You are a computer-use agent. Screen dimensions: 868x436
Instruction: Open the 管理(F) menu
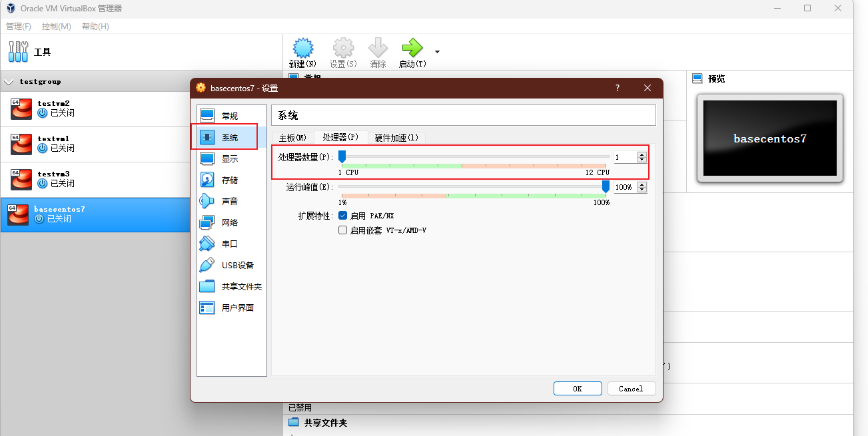[19, 27]
